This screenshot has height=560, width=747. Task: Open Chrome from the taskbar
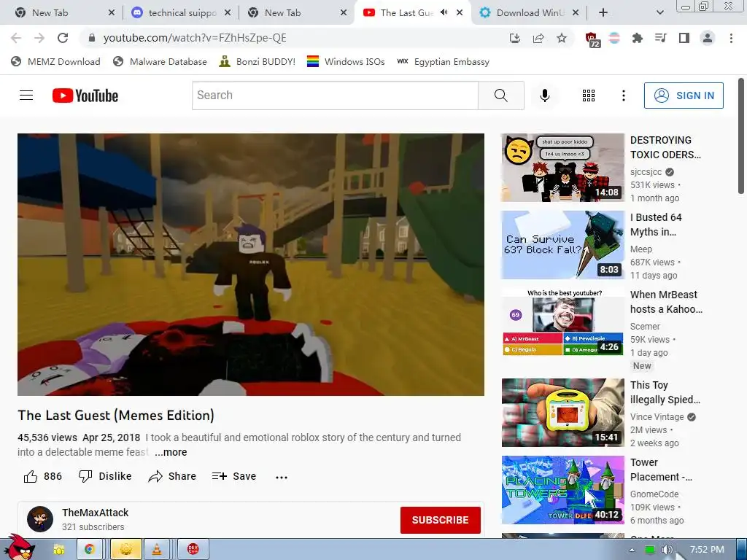pyautogui.click(x=88, y=549)
